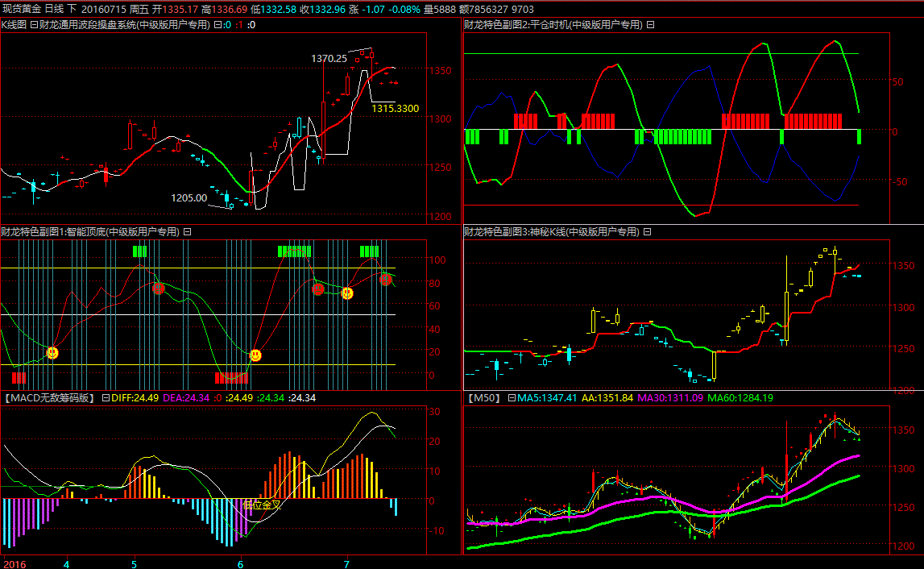Image resolution: width=924 pixels, height=569 pixels.
Task: Select the 日线 period label in header
Action: point(54,8)
